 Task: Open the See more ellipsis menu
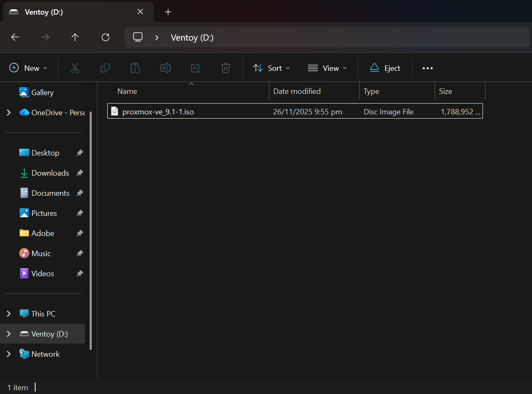427,68
